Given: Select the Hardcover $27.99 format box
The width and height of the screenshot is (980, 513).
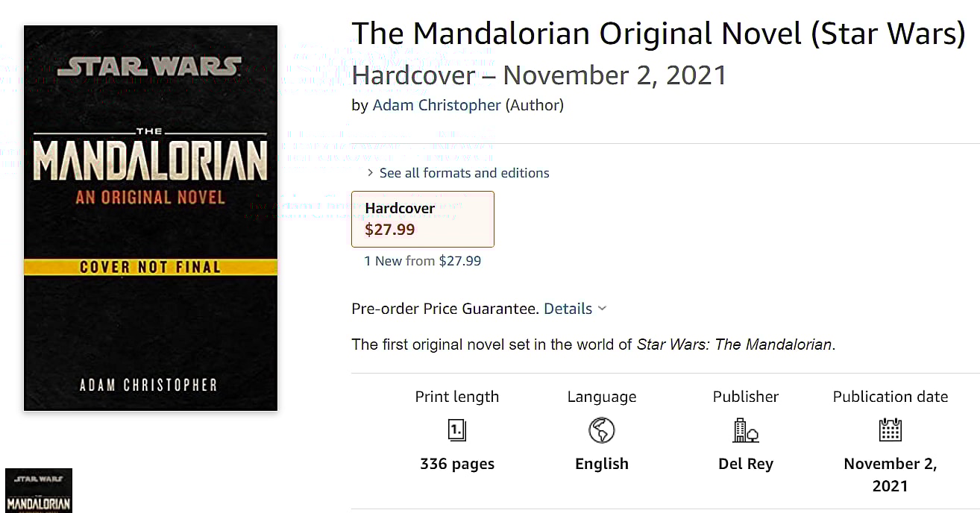Looking at the screenshot, I should coord(423,218).
